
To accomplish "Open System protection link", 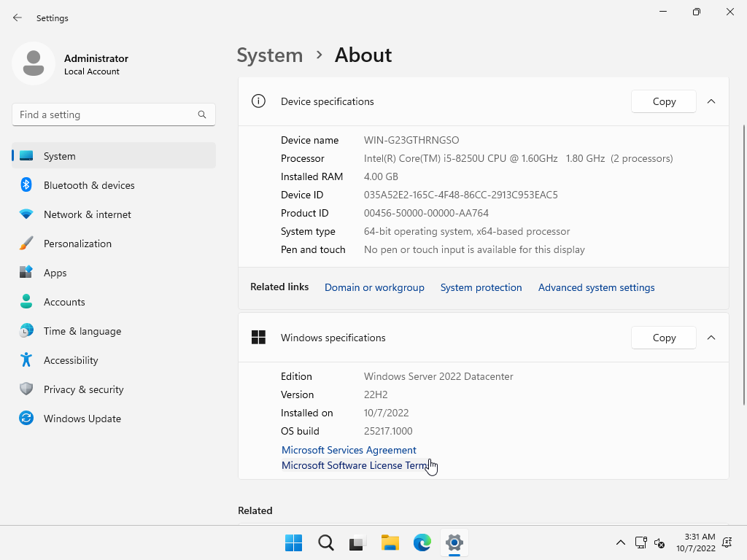I will pyautogui.click(x=481, y=287).
